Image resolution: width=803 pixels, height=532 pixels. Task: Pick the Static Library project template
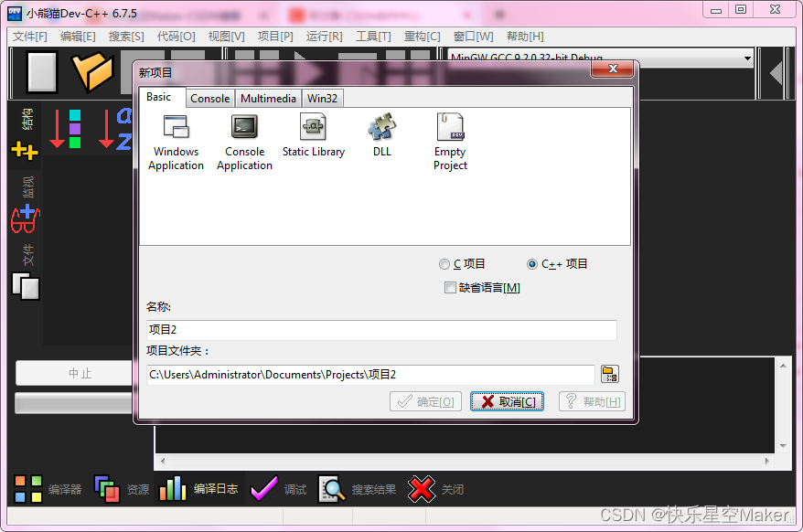click(314, 135)
